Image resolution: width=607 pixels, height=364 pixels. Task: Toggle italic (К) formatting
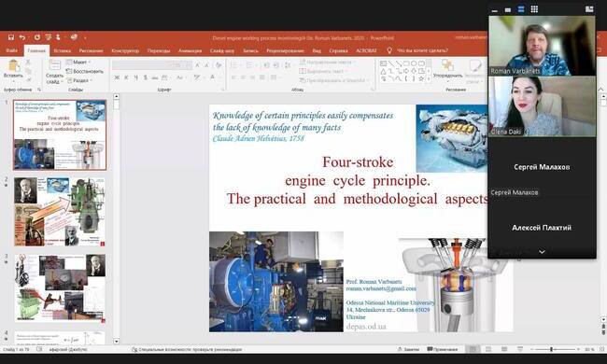(126, 77)
